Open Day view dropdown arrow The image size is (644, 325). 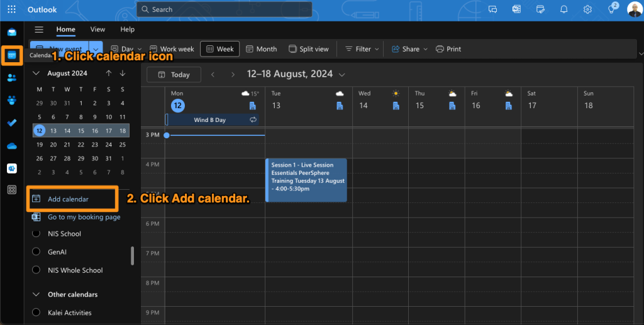click(140, 49)
